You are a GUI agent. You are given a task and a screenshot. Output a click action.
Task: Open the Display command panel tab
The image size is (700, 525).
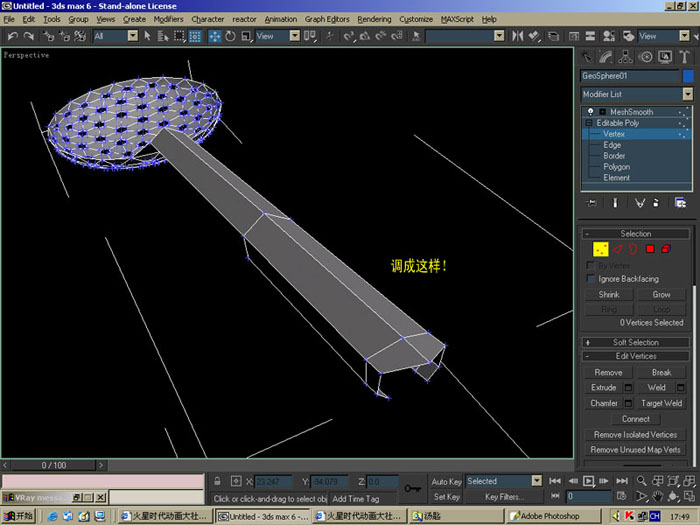click(665, 57)
